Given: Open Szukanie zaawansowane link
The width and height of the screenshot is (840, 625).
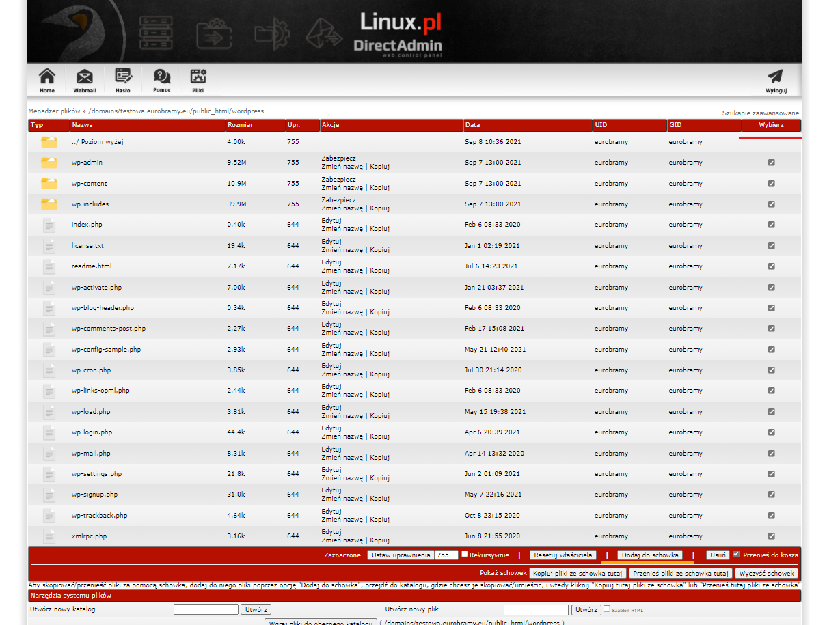Looking at the screenshot, I should [x=760, y=113].
